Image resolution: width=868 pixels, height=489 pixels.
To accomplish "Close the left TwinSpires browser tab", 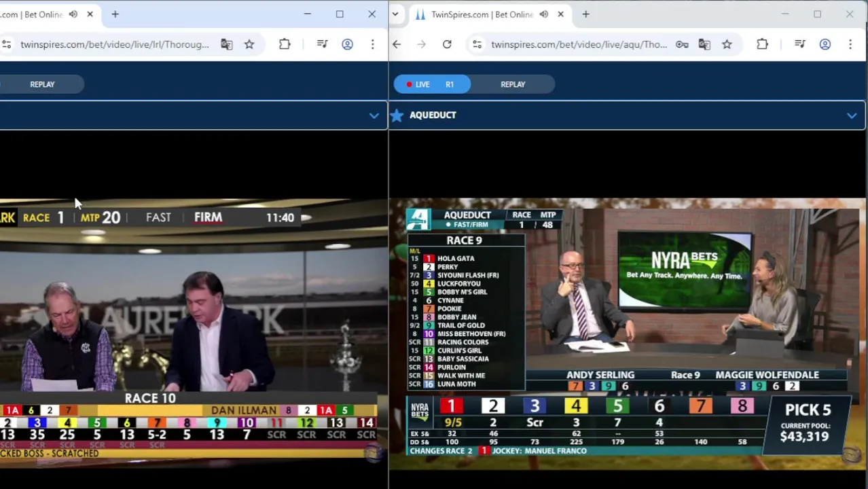I will coord(90,14).
